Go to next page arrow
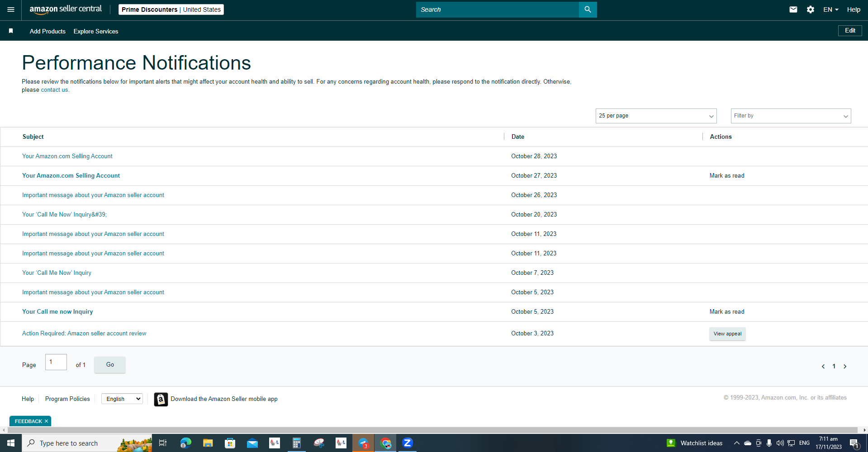The width and height of the screenshot is (868, 452). point(845,367)
